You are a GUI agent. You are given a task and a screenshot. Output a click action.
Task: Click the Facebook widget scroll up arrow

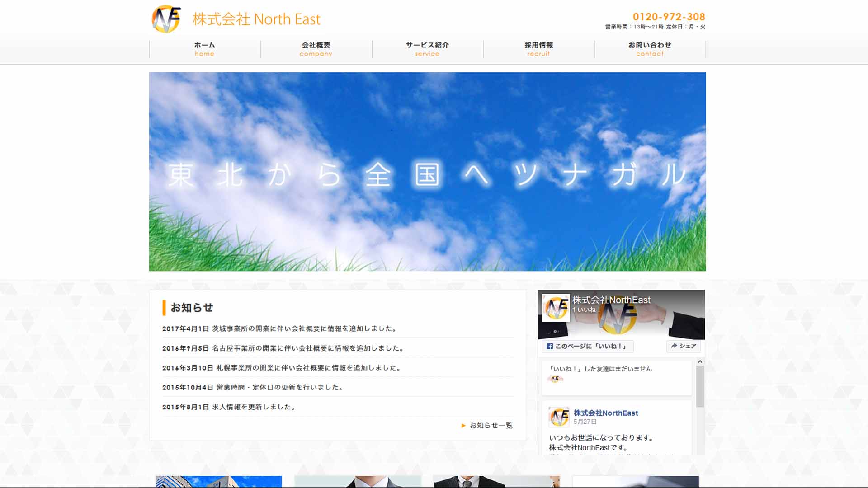[x=700, y=361]
